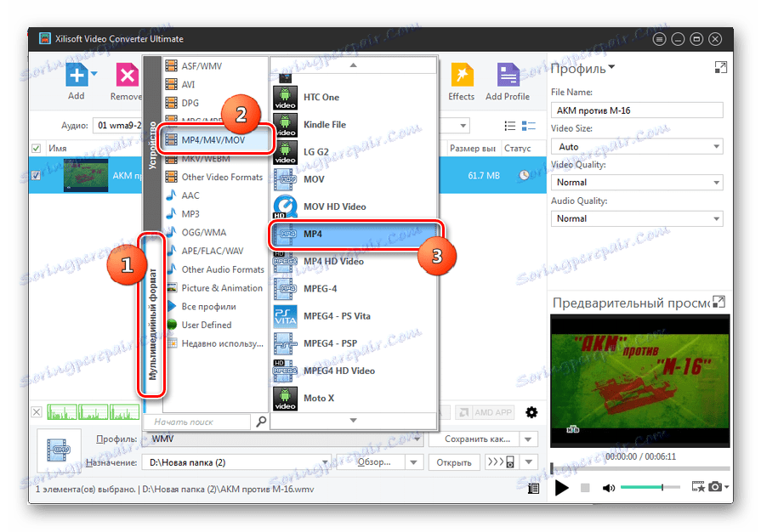Expand the preview panel to full size
The height and width of the screenshot is (532, 761).
[x=718, y=303]
